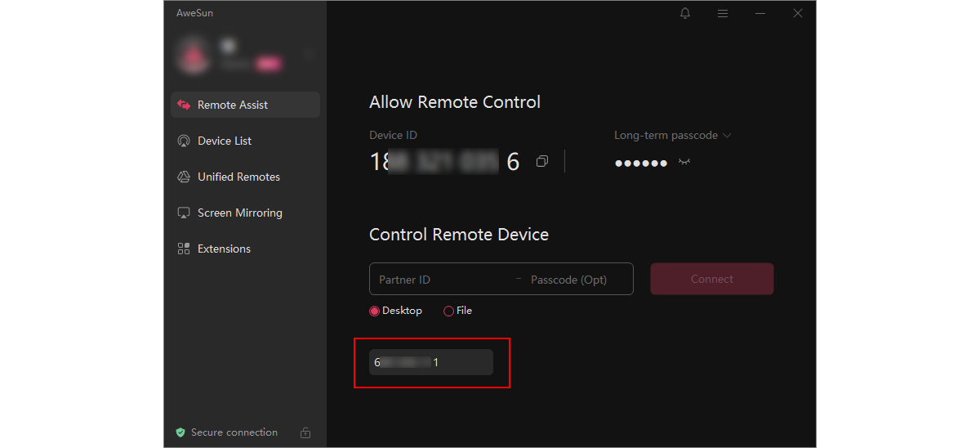Select the Desktop radio option
Image resolution: width=980 pixels, height=448 pixels.
click(375, 311)
